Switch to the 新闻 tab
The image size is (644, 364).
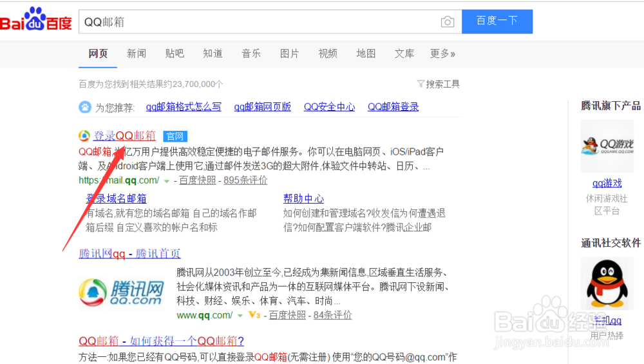click(137, 54)
